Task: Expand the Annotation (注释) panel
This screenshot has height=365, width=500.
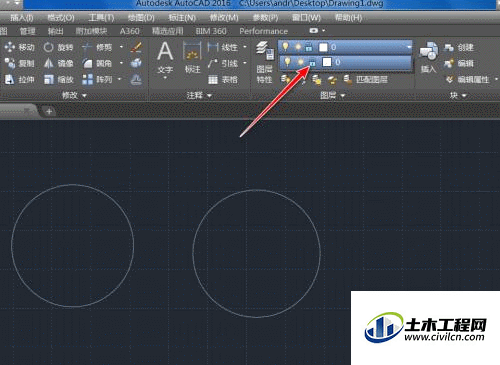Action: (x=199, y=96)
